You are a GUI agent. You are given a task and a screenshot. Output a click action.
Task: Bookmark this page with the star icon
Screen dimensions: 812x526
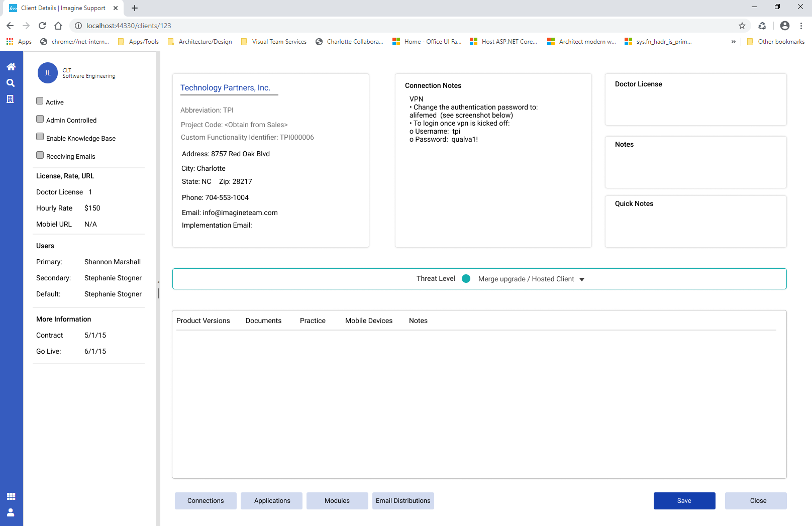click(x=742, y=26)
